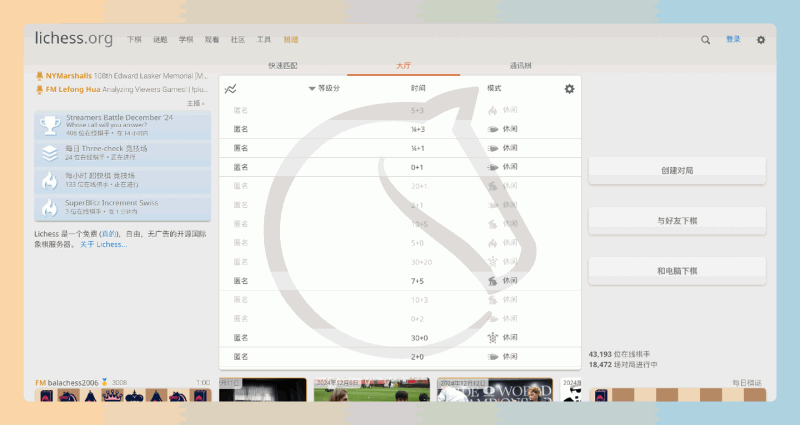Open the 每日棋谜 puzzle board
The height and width of the screenshot is (425, 800).
[x=678, y=394]
